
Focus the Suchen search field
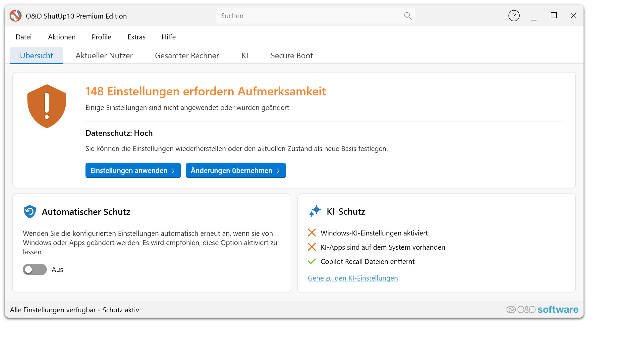(315, 16)
